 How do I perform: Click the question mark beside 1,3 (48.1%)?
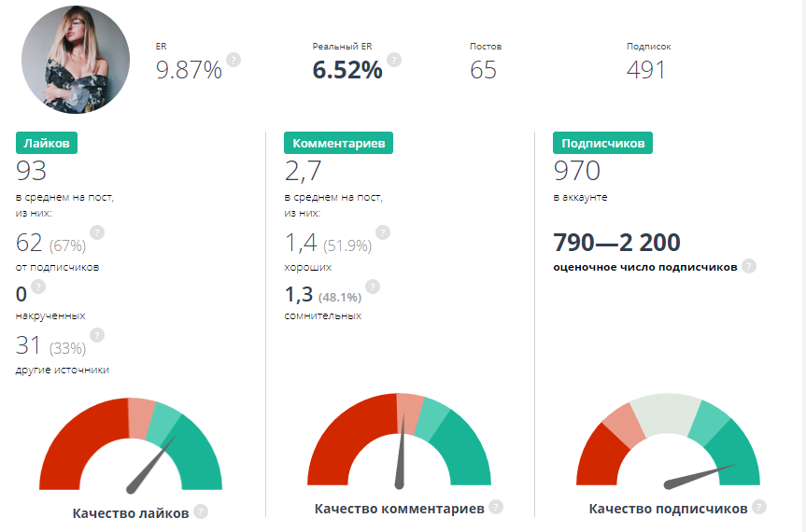(373, 287)
